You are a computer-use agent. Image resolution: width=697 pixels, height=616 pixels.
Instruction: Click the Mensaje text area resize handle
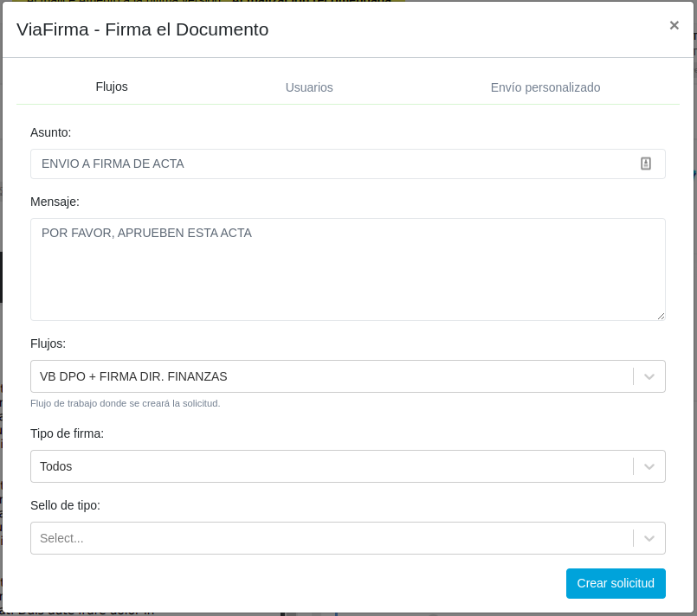[661, 316]
